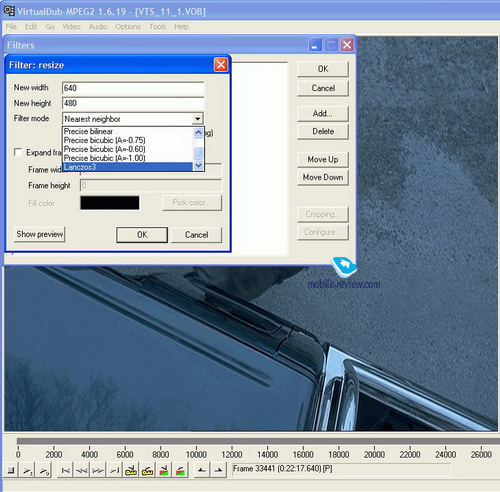Click the VirtualDub application icon in title bar
Image resolution: width=500 pixels, height=492 pixels.
(9, 11)
